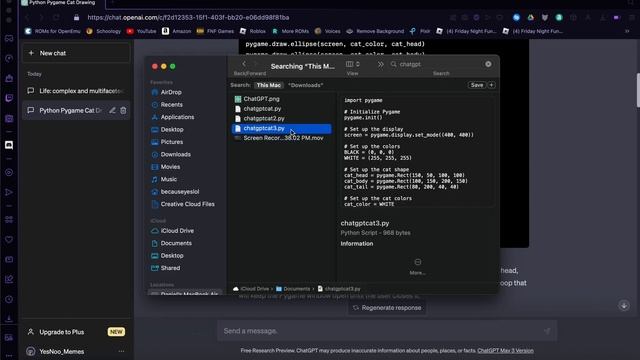
Task: Expand bookmarks bar overflow chevron
Action: (627, 31)
